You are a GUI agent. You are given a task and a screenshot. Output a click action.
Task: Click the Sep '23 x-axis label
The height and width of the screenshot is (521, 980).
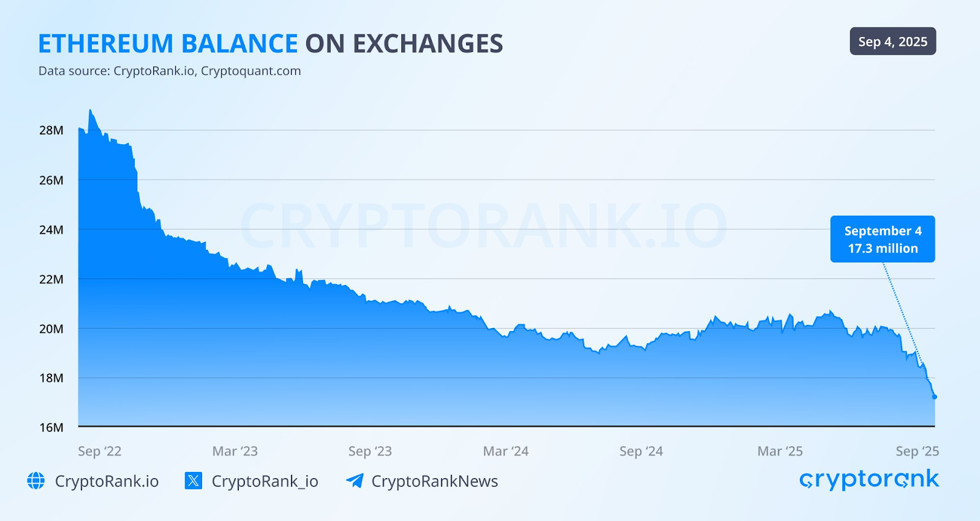tap(370, 452)
